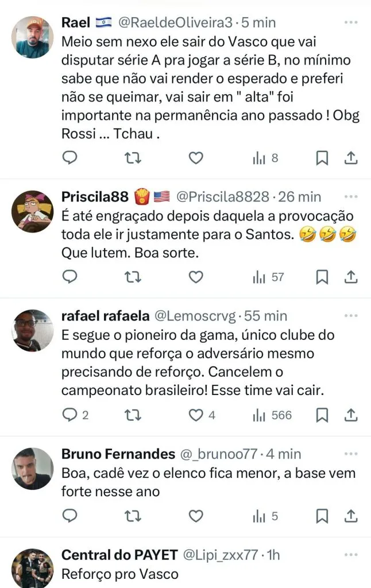Open more options for Central do PAYET's tweet
The width and height of the screenshot is (371, 588).
[x=351, y=555]
